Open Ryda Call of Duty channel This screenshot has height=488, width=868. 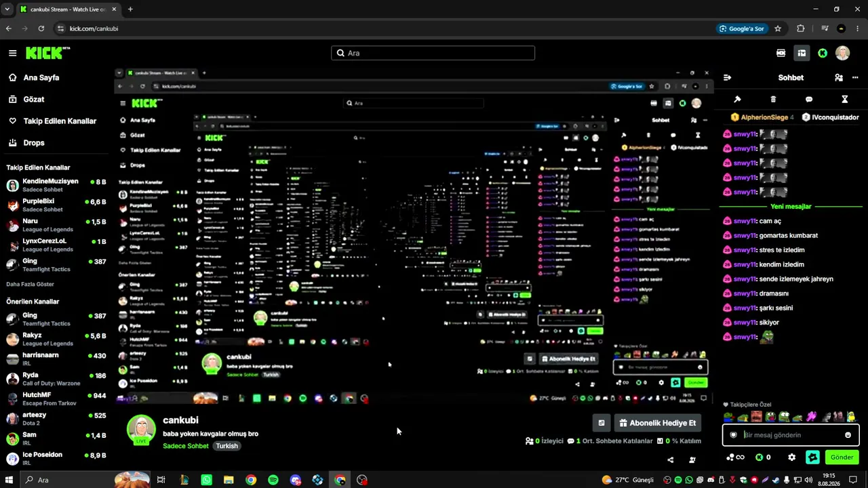click(x=56, y=379)
